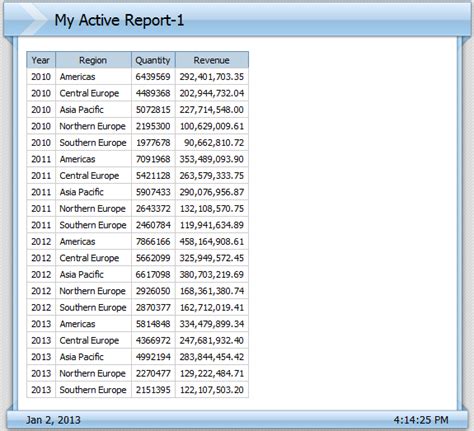The image size is (474, 431).
Task: Select quantity value 2195300
Action: (153, 126)
